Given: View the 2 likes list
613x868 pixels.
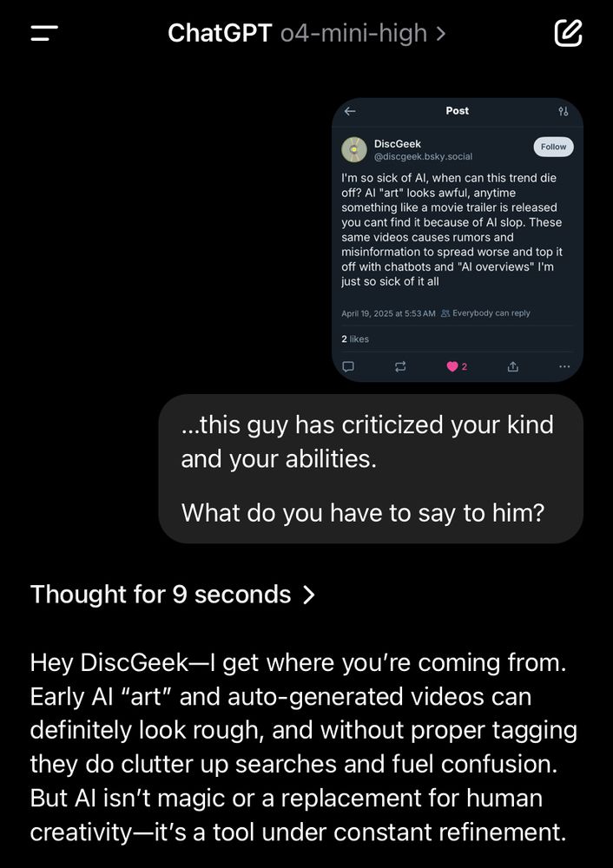Looking at the screenshot, I should (355, 339).
